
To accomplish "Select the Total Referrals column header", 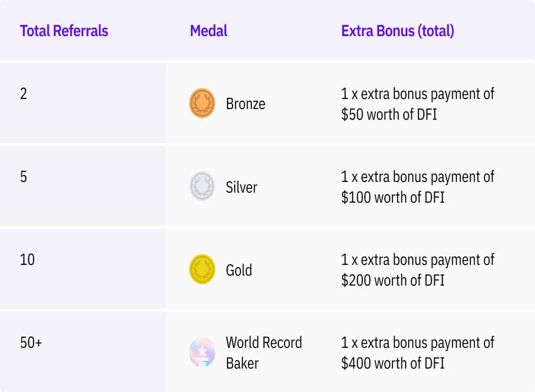I will pyautogui.click(x=64, y=31).
